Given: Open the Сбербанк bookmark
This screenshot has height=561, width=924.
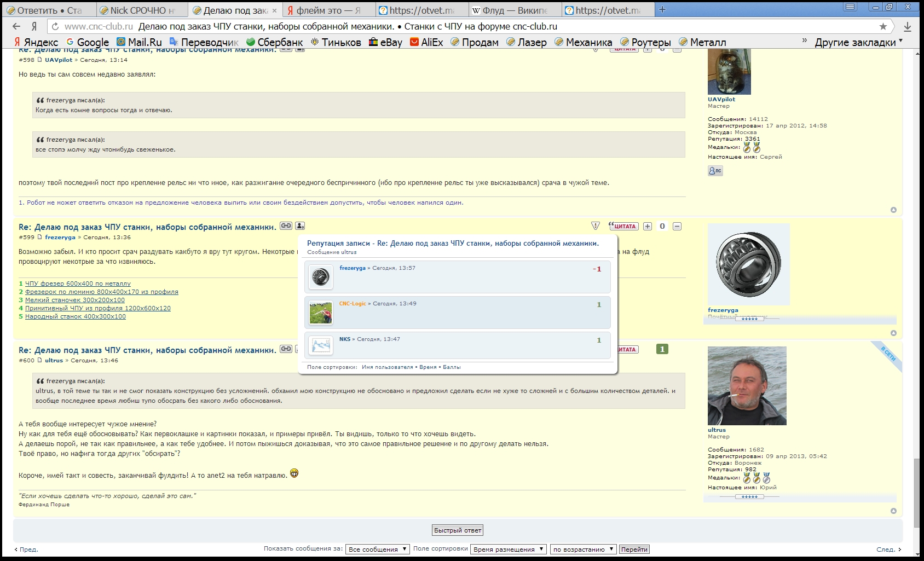Looking at the screenshot, I should click(274, 42).
